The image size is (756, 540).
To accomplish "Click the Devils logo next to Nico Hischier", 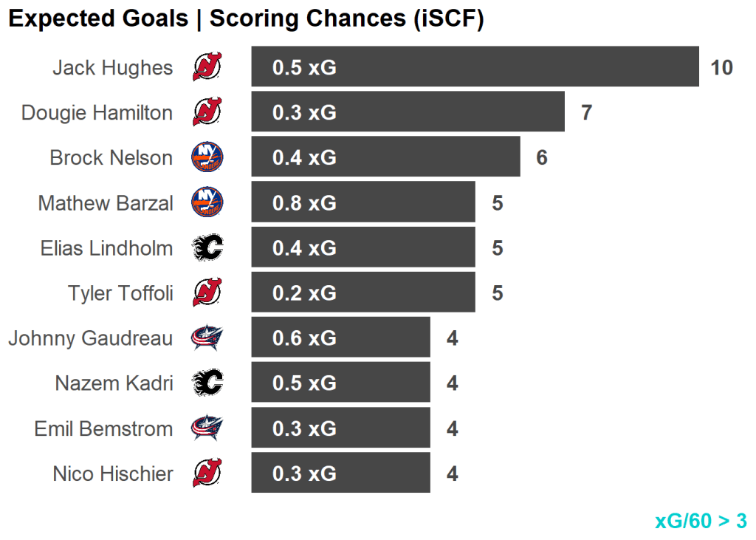I will [x=207, y=473].
